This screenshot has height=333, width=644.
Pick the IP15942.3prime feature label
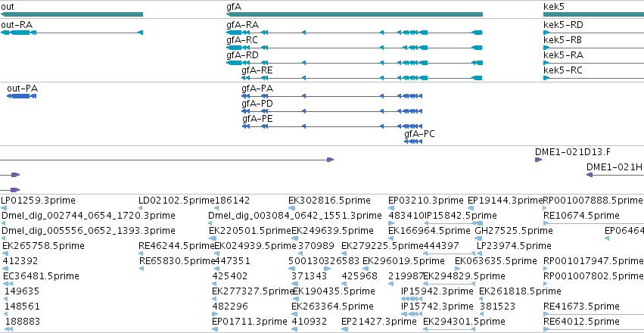(437, 291)
